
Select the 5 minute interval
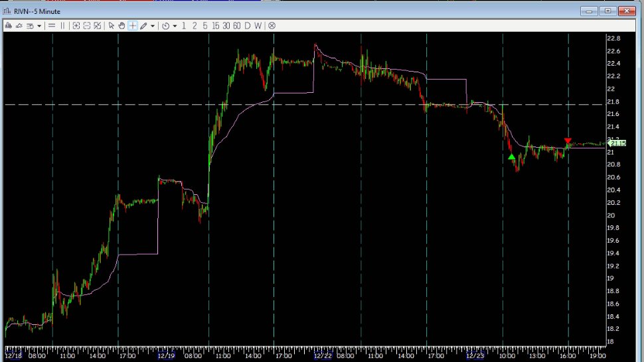click(205, 26)
